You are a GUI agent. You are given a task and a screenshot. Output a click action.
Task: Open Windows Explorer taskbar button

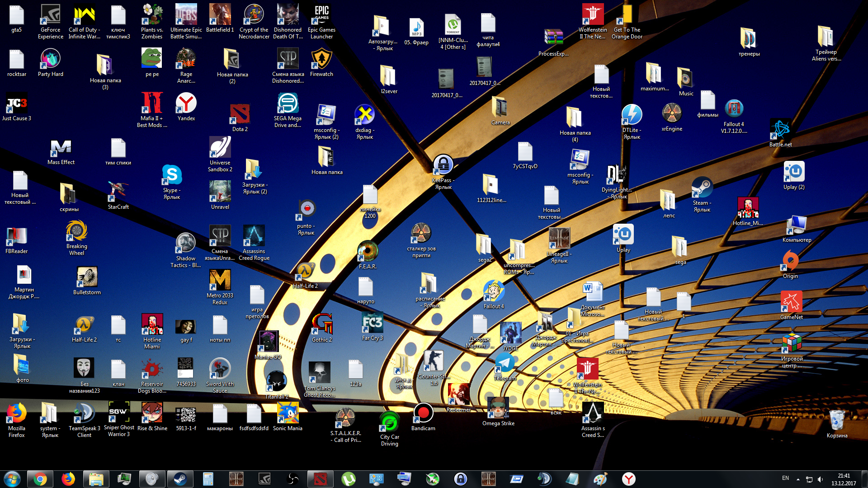coord(96,479)
